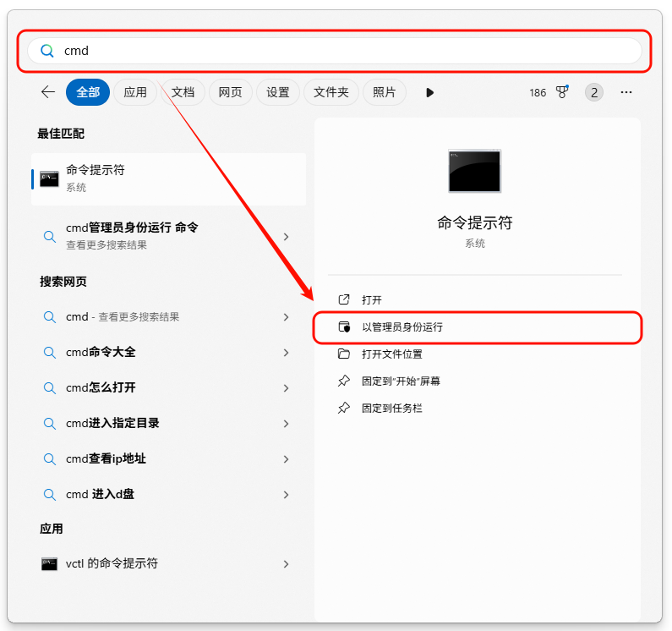Expand chevron beside vctl 的命令提示符
Image resolution: width=672 pixels, height=631 pixels.
pos(287,563)
